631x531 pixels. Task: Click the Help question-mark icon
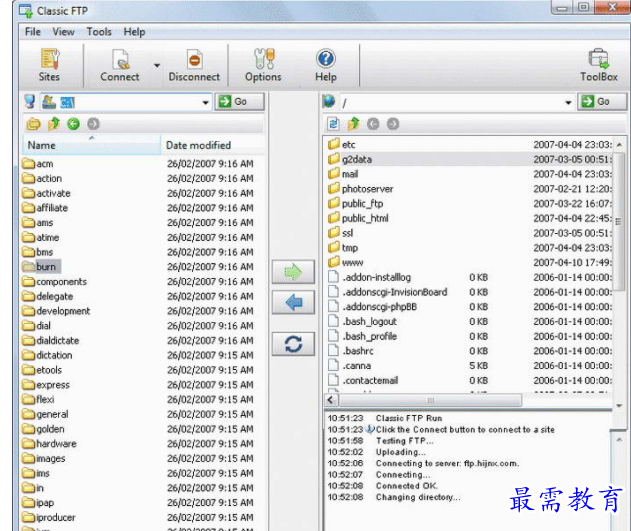[x=326, y=59]
